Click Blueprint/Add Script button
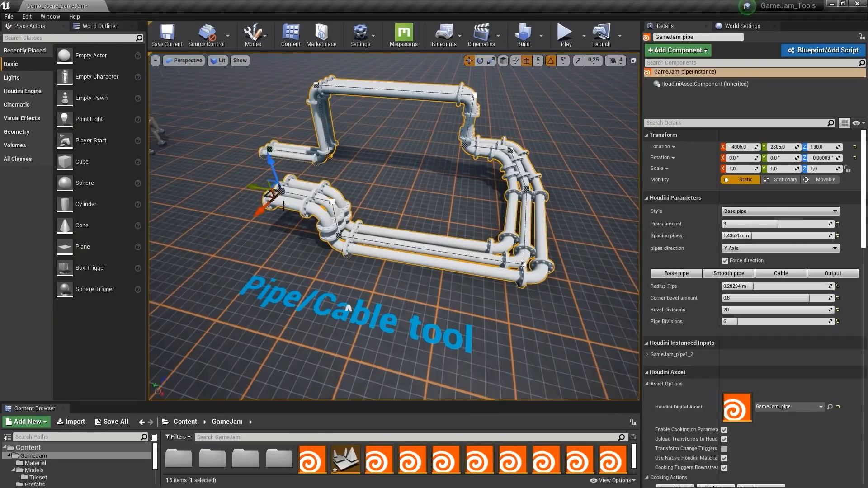 tap(823, 50)
